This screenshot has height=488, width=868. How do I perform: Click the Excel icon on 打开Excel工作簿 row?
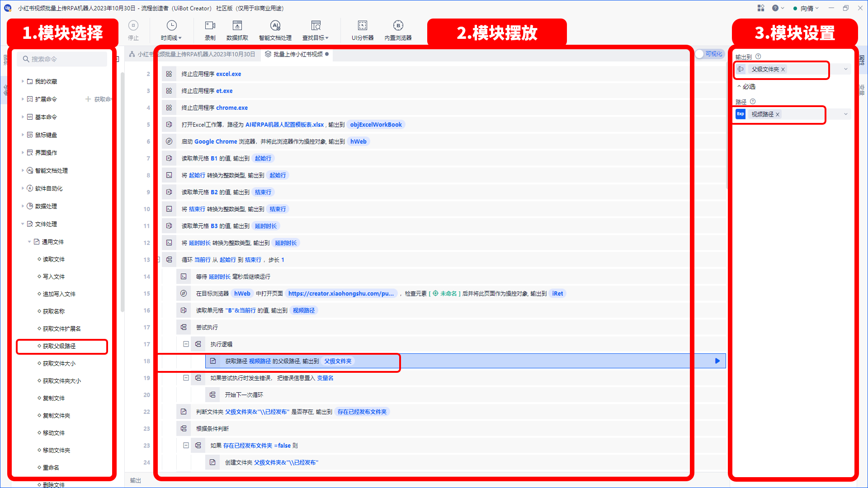coord(169,124)
